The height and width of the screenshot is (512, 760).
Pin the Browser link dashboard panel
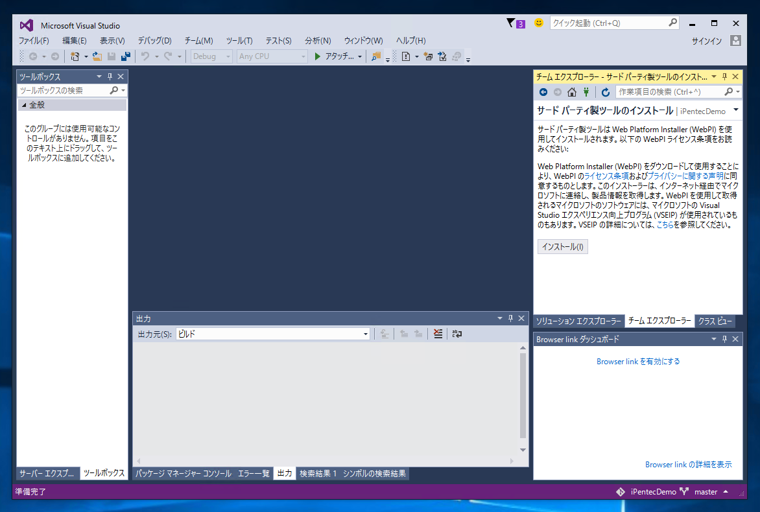point(725,339)
